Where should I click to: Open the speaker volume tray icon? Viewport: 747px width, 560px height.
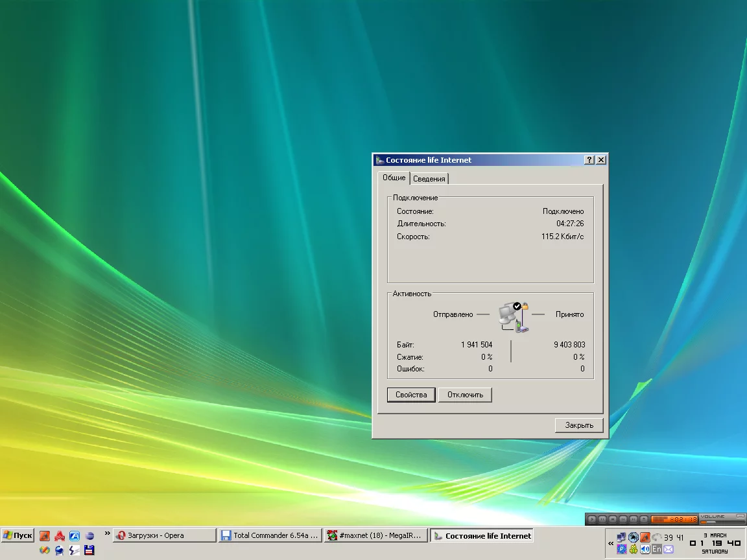pos(645,549)
